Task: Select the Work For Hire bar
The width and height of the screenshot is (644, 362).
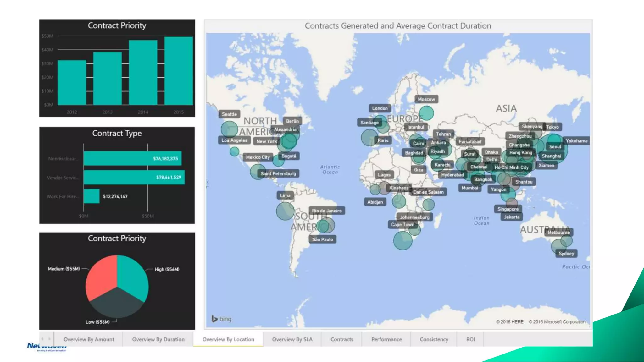Action: click(x=92, y=196)
